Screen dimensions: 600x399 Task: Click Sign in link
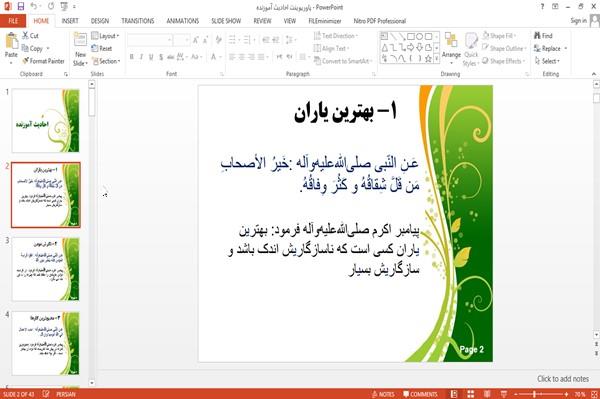[x=578, y=21]
